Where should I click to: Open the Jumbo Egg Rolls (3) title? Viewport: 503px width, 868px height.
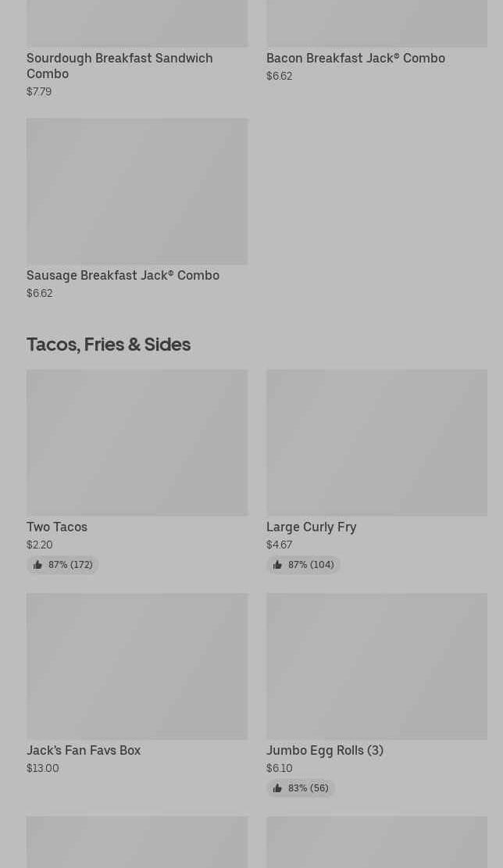(x=324, y=750)
